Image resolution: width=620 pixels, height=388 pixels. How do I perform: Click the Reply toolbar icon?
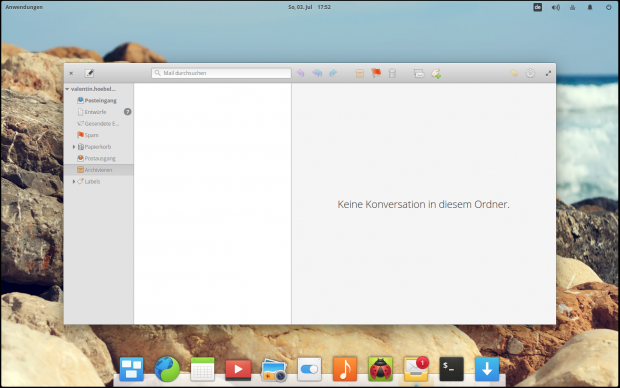coord(301,73)
